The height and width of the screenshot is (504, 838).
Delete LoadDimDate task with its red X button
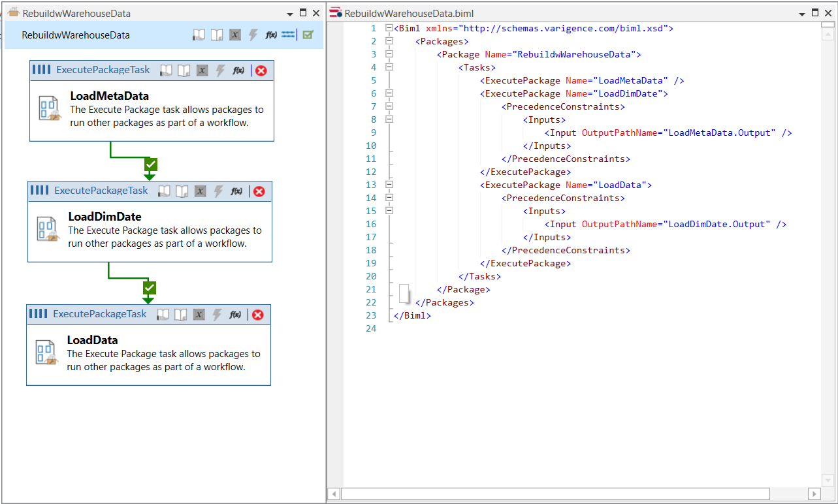pos(260,191)
